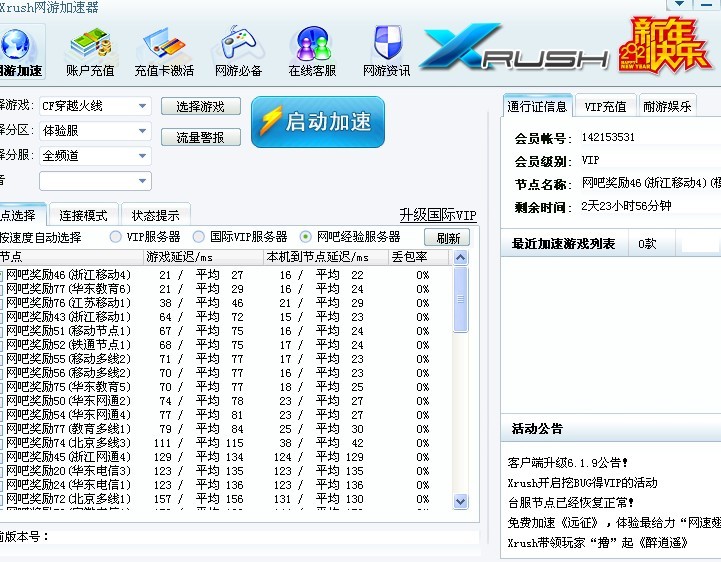The image size is (721, 562).
Task: Select node 网吧奖励54 (华东网通4)
Action: 68,415
